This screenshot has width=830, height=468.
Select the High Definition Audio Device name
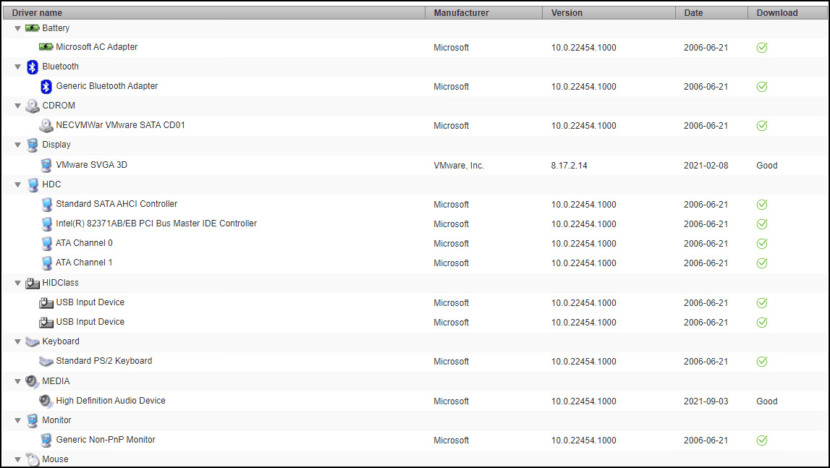(x=111, y=401)
